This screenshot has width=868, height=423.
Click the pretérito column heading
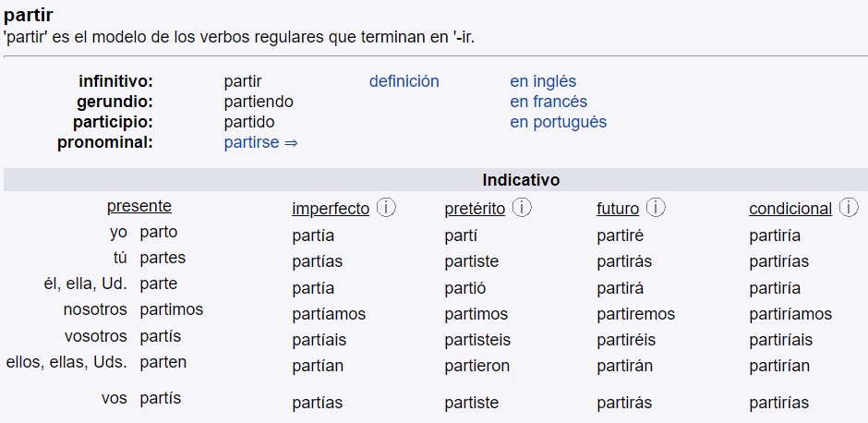coord(474,209)
